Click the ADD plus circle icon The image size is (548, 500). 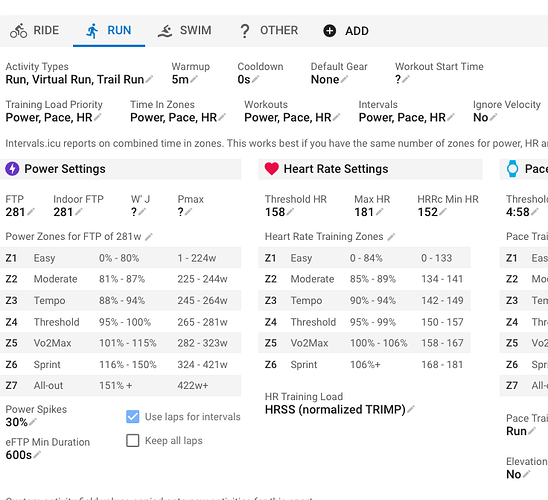329,31
